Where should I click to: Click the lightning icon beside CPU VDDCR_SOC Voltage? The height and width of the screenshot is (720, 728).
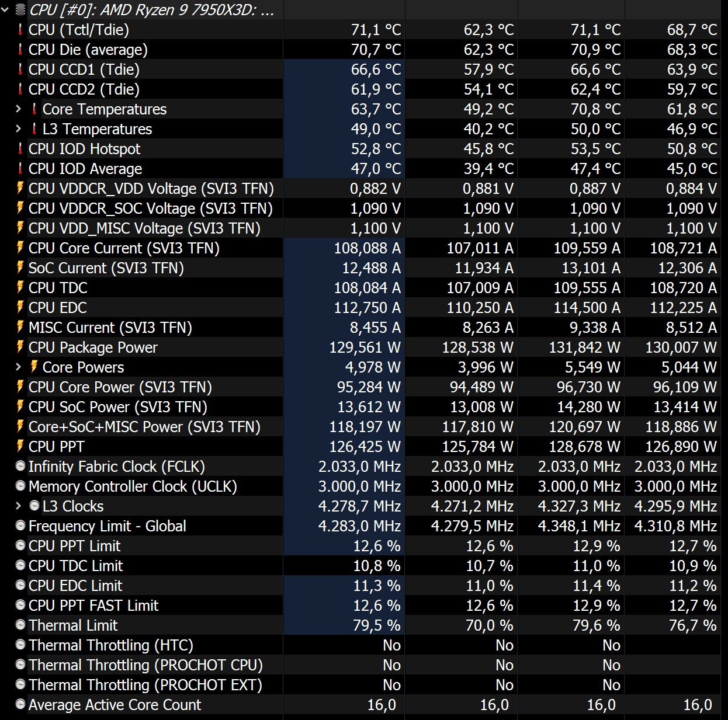coord(20,207)
